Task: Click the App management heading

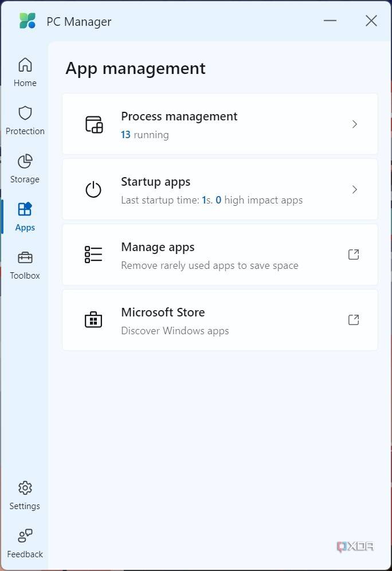Action: click(135, 68)
